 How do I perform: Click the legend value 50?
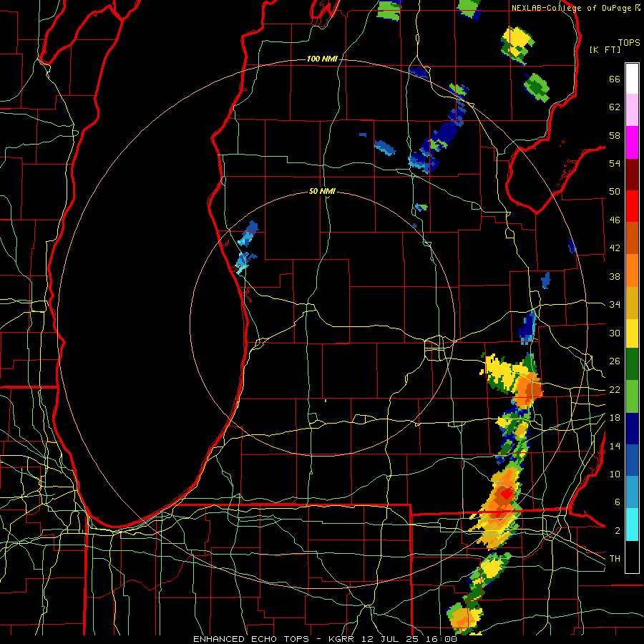click(615, 192)
